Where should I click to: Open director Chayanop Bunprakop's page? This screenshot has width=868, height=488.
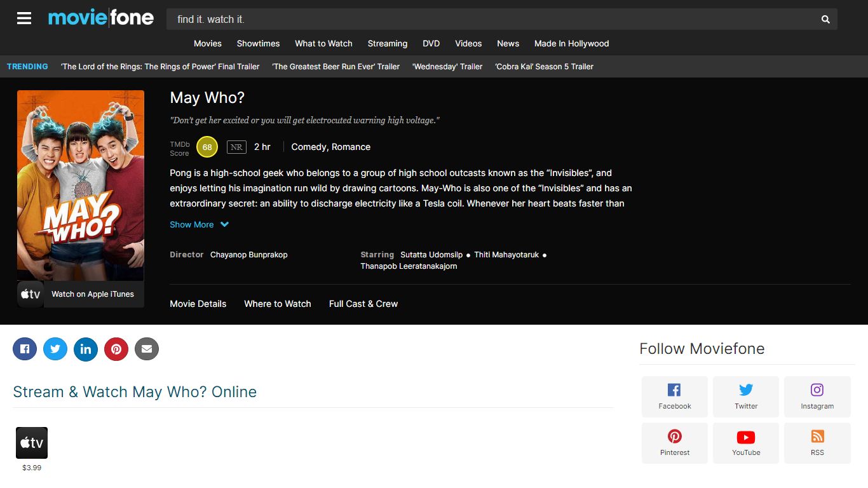click(x=249, y=254)
